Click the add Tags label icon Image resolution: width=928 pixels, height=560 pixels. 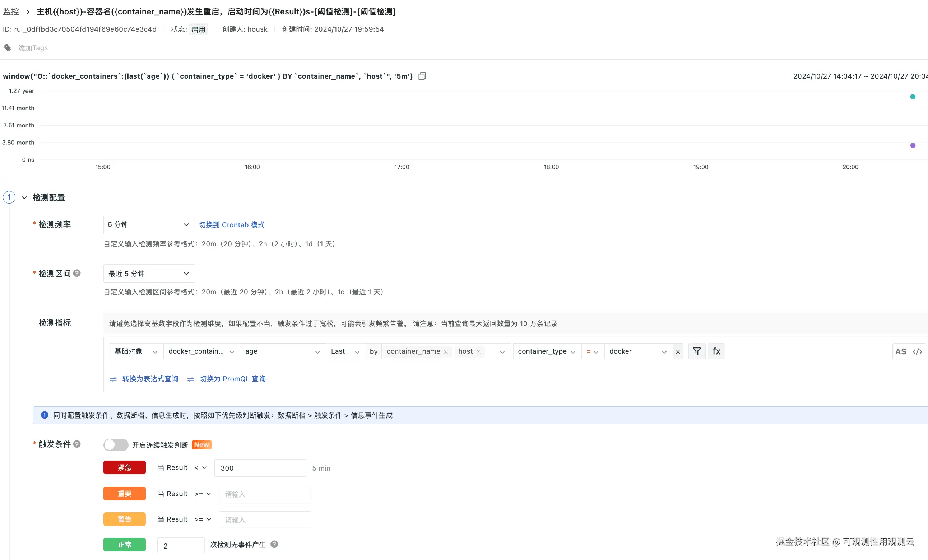click(8, 48)
